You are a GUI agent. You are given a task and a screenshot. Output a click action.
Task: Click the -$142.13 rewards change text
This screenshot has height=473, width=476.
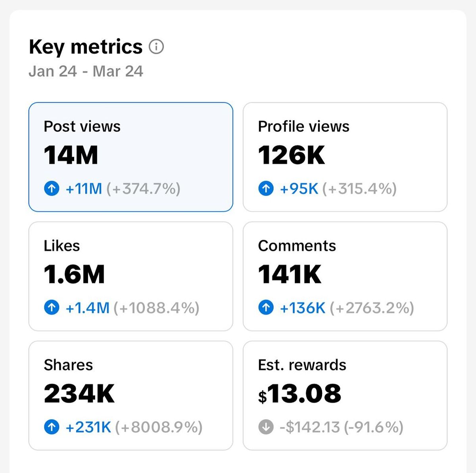pos(310,427)
